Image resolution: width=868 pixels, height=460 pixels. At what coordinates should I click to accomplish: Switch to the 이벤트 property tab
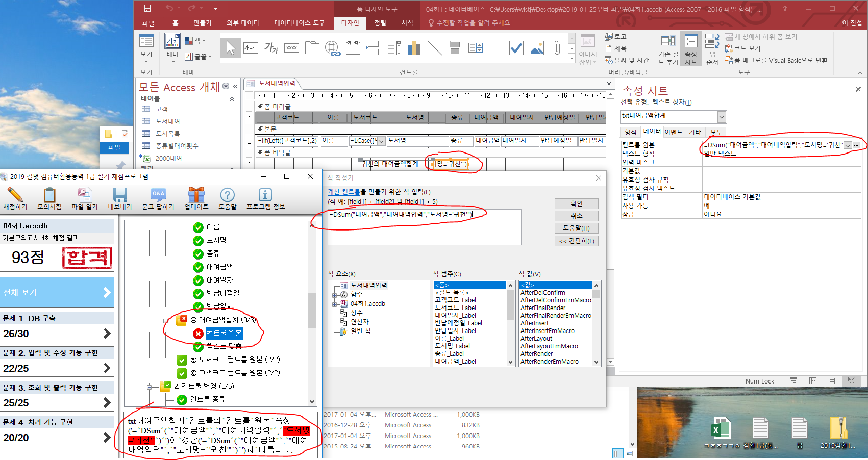tap(673, 132)
